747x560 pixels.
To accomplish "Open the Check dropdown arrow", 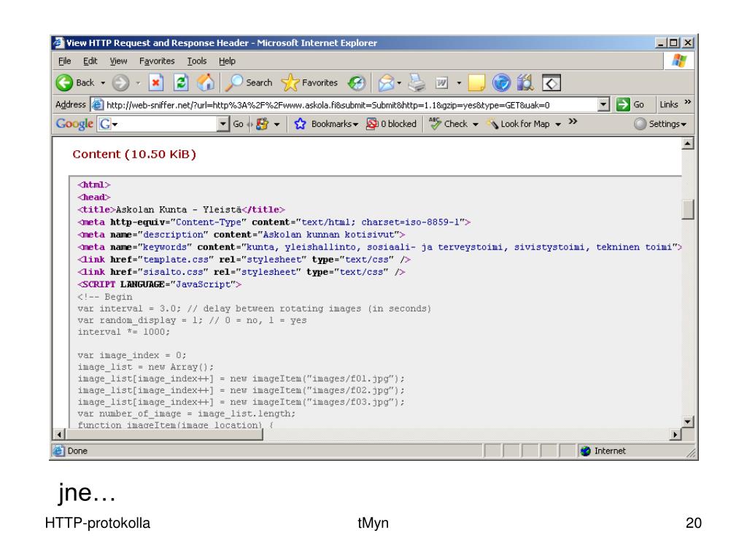I will click(x=476, y=124).
